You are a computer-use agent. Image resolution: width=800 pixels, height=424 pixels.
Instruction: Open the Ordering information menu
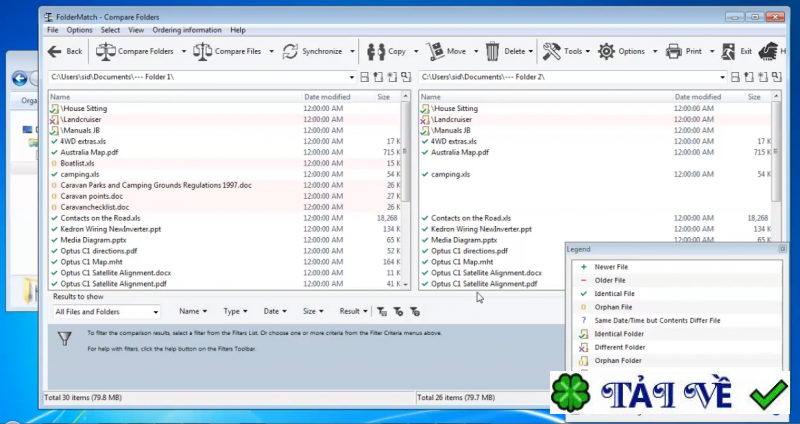tap(187, 30)
